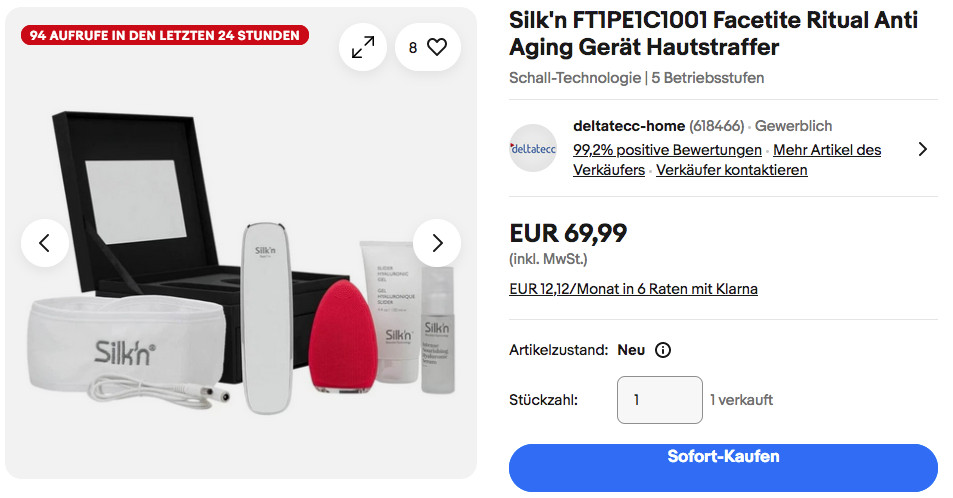This screenshot has height=498, width=953.
Task: Click the seller feedback score 618466
Action: pos(717,126)
